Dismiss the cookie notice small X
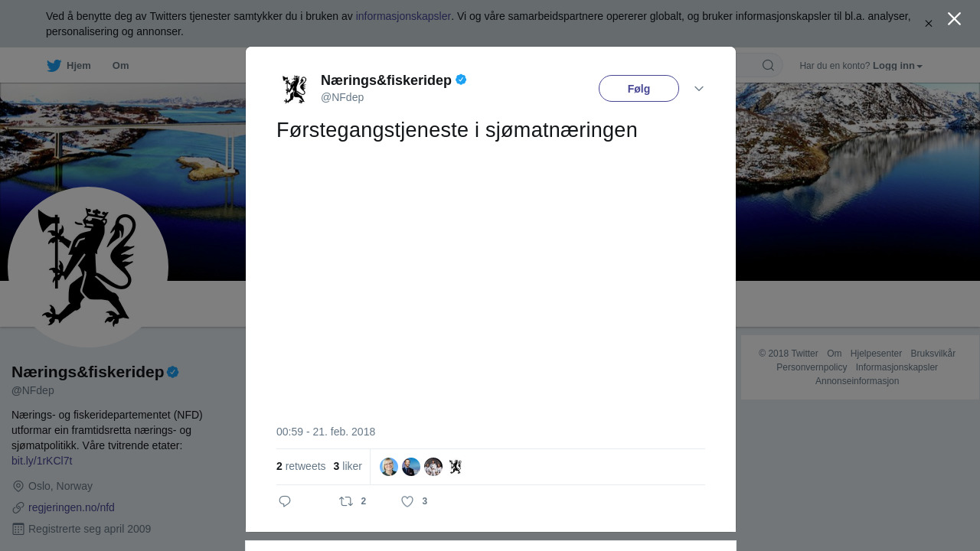Image resolution: width=980 pixels, height=551 pixels. click(x=928, y=24)
